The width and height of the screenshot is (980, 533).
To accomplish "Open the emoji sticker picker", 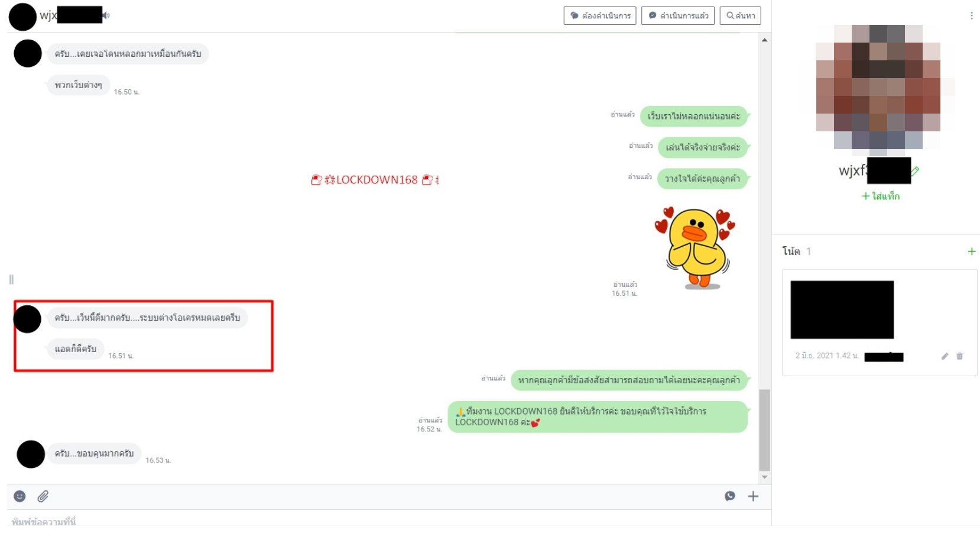I will click(x=20, y=496).
